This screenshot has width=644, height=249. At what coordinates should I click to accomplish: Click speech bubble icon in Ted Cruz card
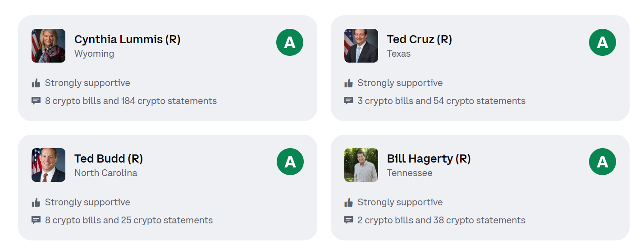349,101
